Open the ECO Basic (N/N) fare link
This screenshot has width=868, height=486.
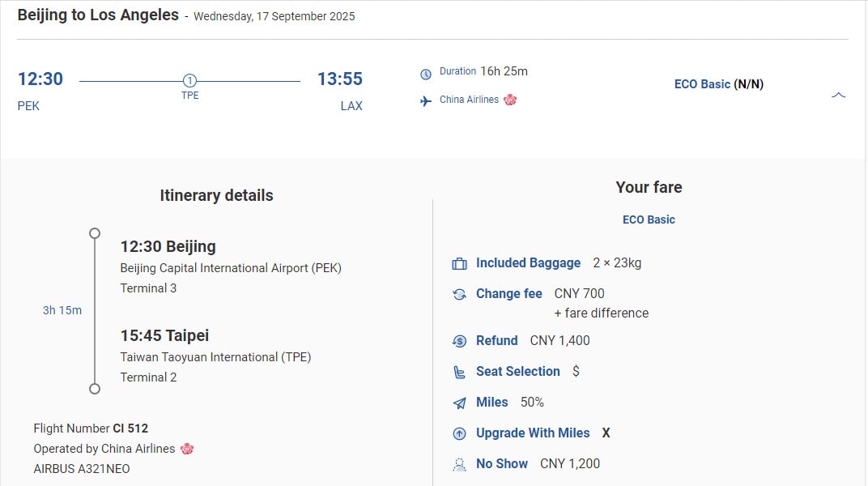718,84
